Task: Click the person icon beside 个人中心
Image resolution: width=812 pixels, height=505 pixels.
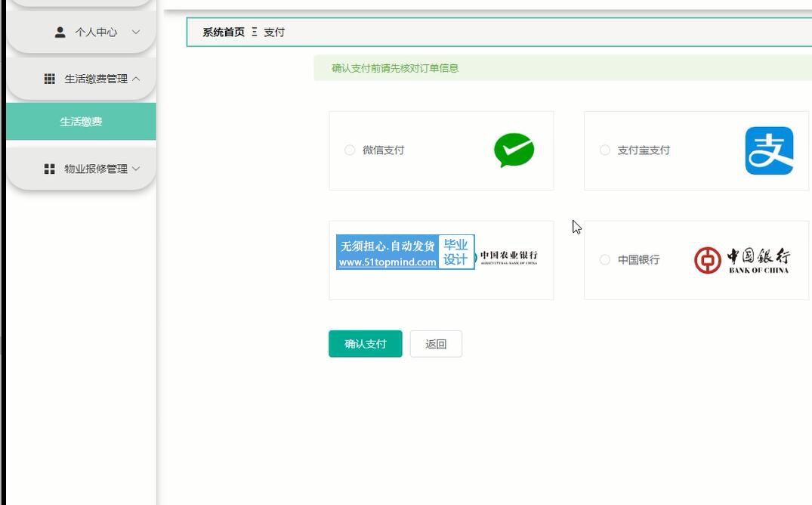Action: (60, 33)
